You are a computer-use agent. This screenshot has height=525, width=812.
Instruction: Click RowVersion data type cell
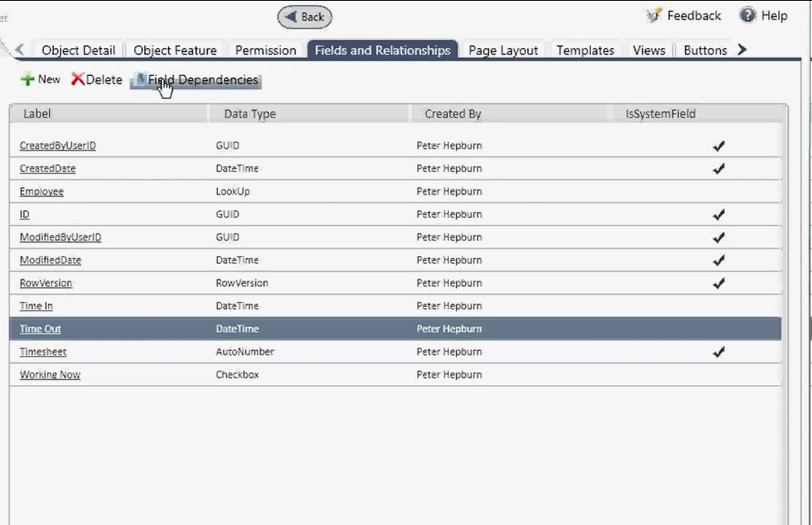point(242,283)
